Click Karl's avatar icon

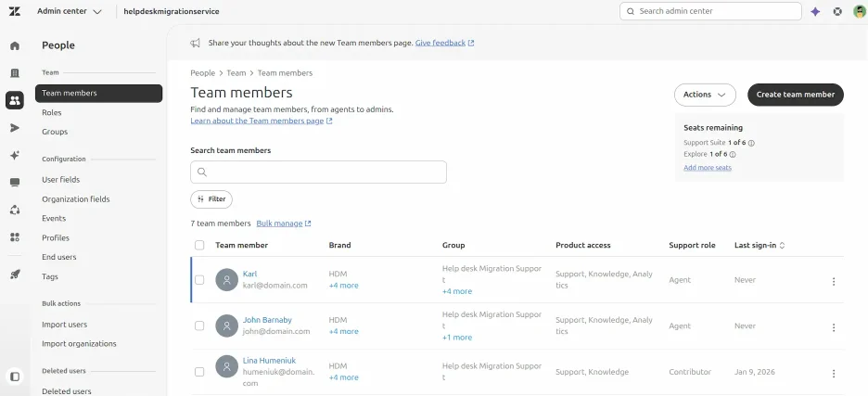pyautogui.click(x=226, y=280)
